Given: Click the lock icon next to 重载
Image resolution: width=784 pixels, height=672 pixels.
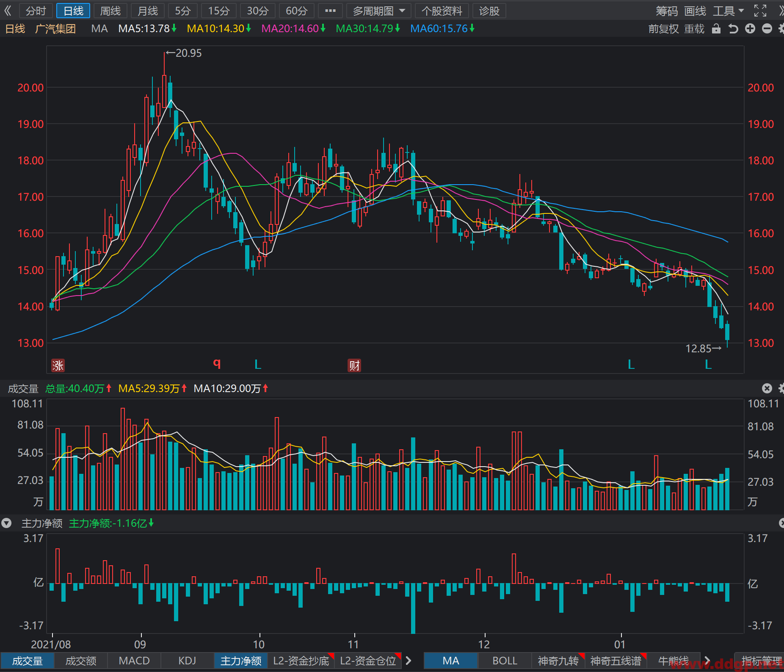Looking at the screenshot, I should click(x=716, y=29).
